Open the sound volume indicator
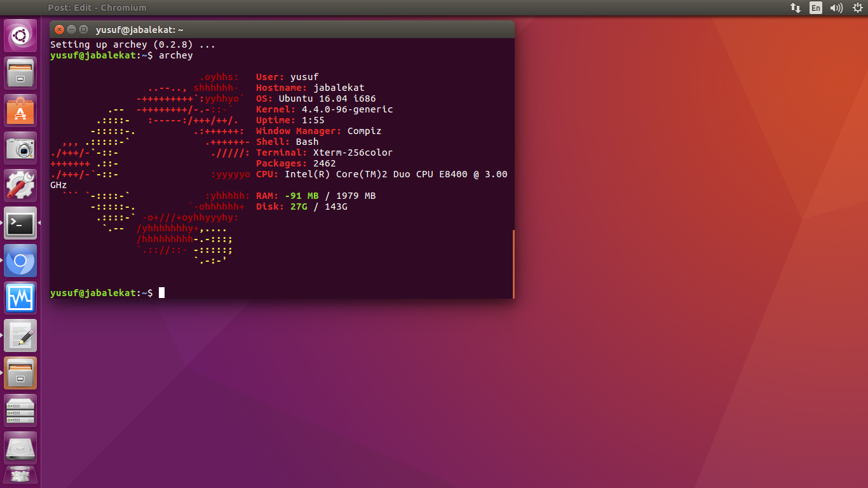 pos(836,8)
